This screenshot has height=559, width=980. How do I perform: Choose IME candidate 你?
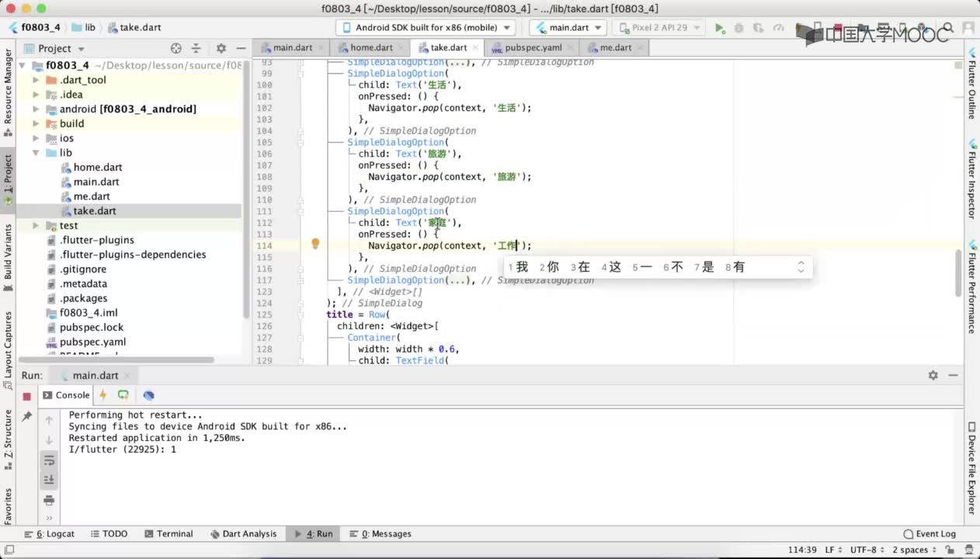pyautogui.click(x=549, y=267)
